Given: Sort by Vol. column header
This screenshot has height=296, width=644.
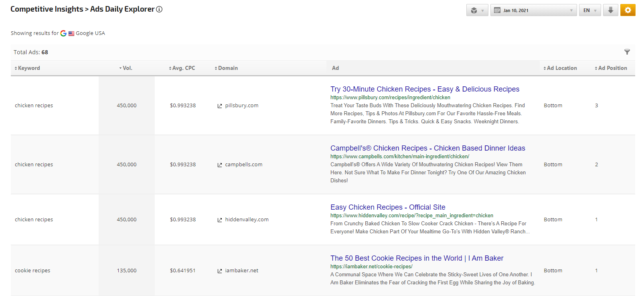Looking at the screenshot, I should coord(126,68).
